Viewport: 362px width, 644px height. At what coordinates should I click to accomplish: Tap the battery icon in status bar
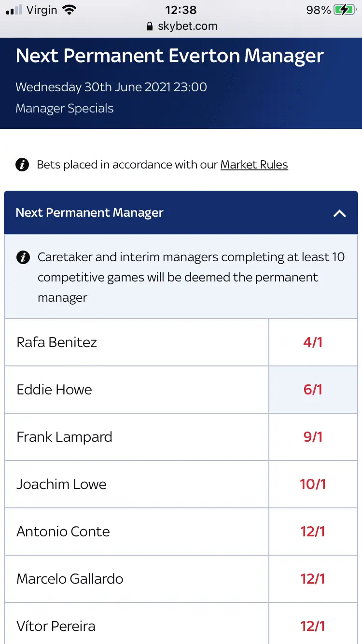[345, 10]
